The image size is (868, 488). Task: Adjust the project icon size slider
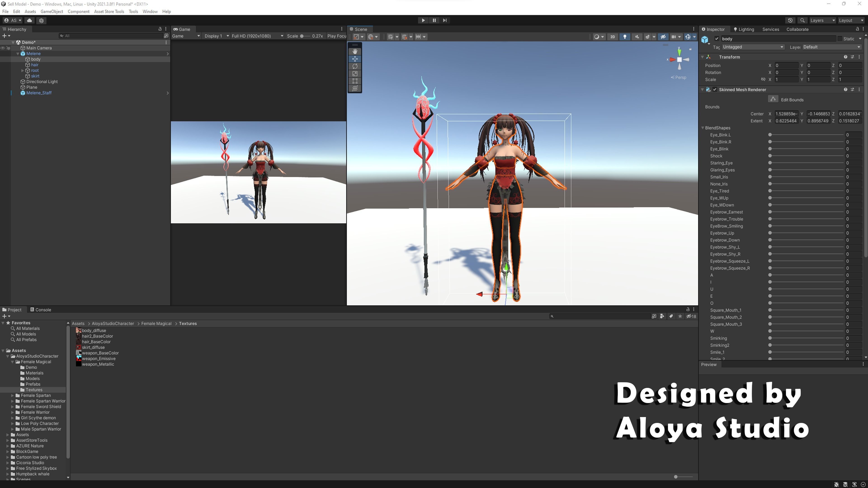(x=684, y=477)
